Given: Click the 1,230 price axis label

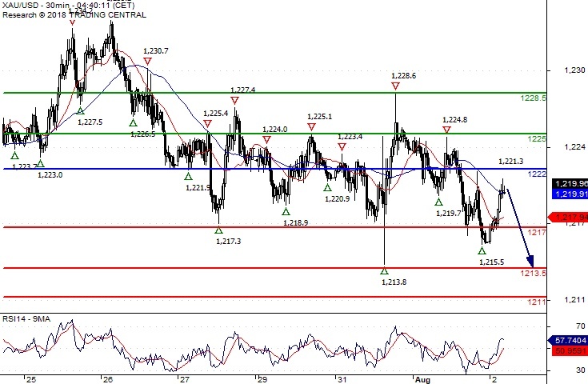Looking at the screenshot, I should tap(574, 70).
